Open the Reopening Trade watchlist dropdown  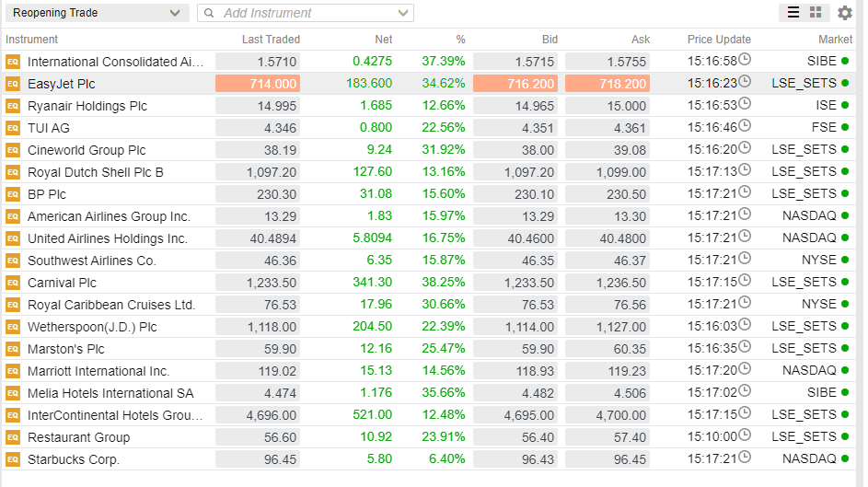point(96,13)
